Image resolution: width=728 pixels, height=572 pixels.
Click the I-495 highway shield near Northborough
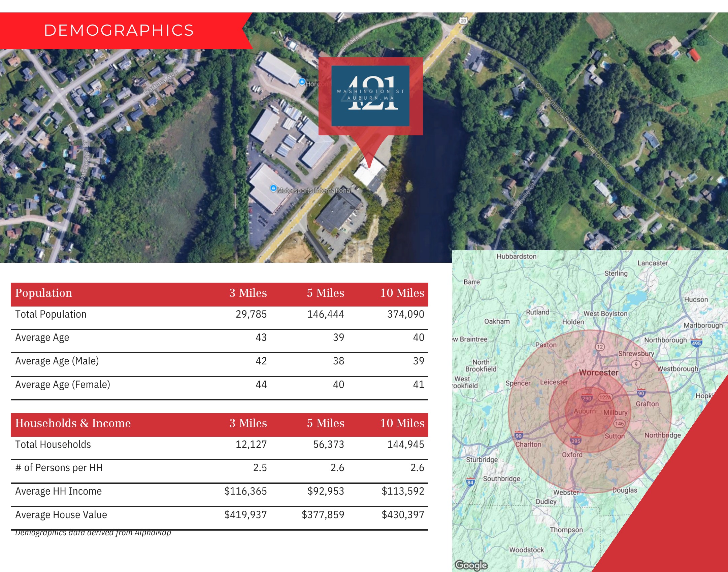[696, 343]
